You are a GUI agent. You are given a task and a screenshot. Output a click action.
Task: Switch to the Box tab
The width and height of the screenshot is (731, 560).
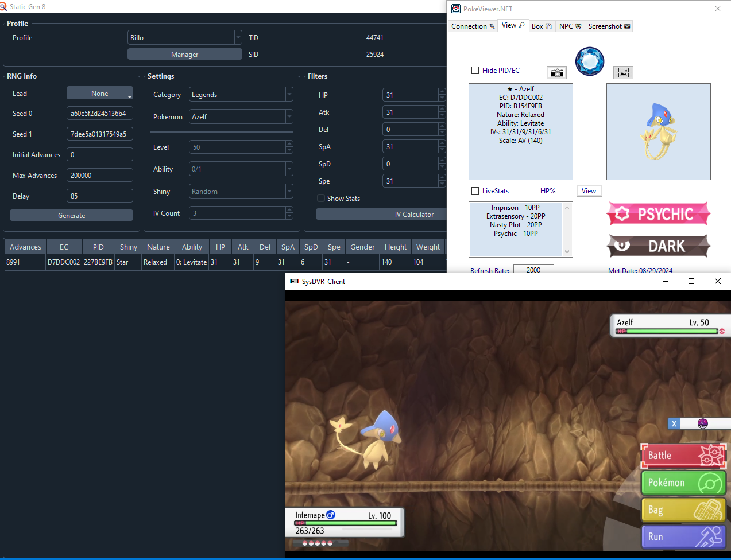[x=542, y=26]
